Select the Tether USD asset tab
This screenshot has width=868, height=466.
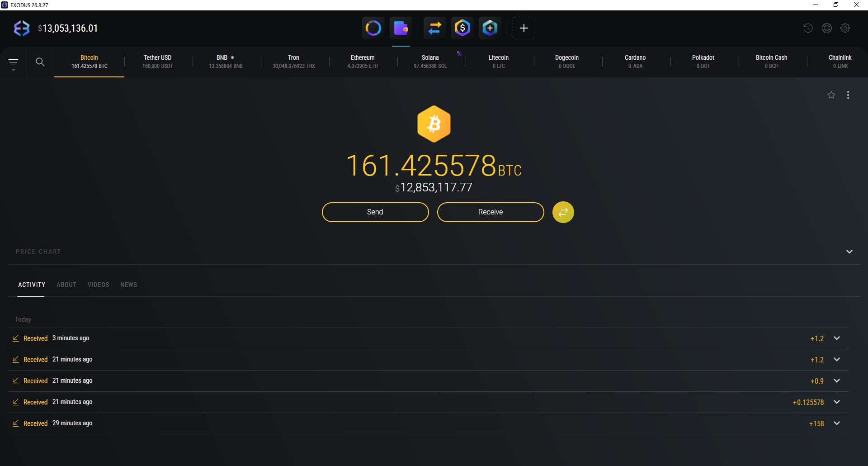click(158, 62)
